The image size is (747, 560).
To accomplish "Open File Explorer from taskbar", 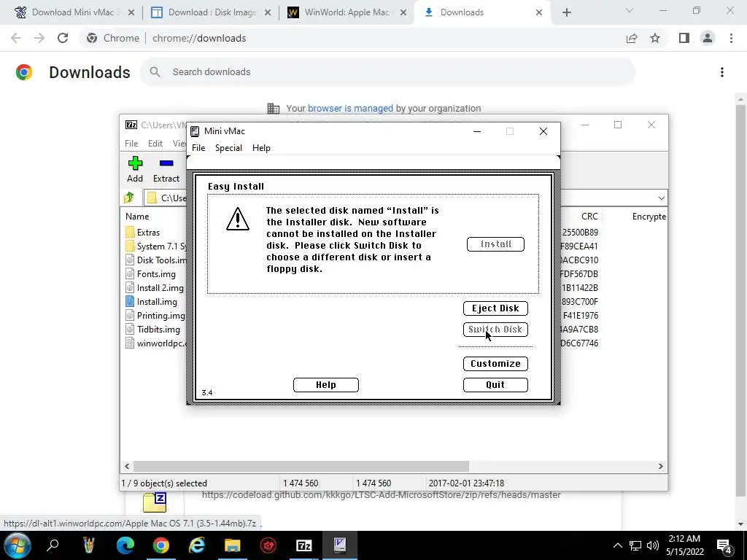I will click(x=233, y=545).
